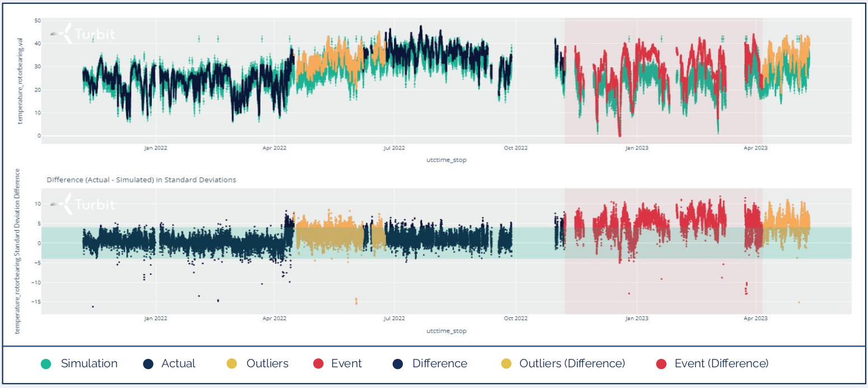
Task: Click the navy dot beside the Difference legend entry
Action: [398, 364]
